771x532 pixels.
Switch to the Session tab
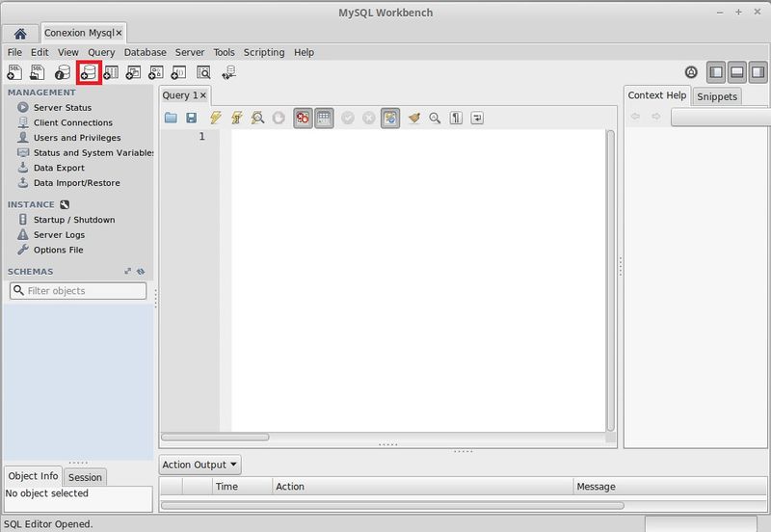point(85,477)
